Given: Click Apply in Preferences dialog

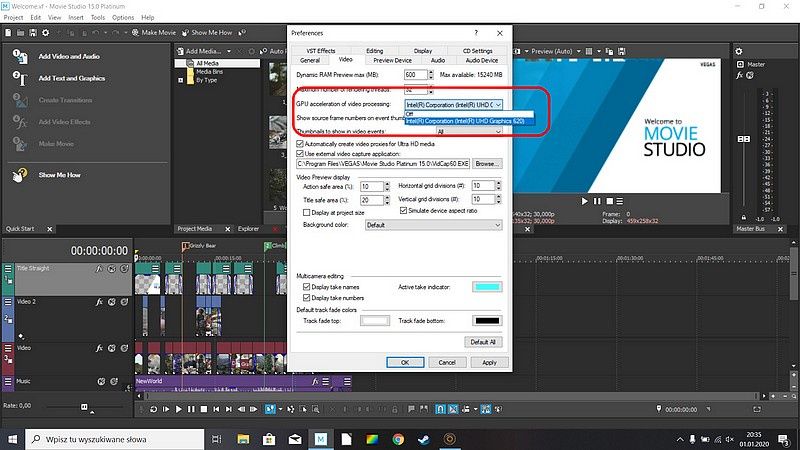Looking at the screenshot, I should click(x=489, y=362).
